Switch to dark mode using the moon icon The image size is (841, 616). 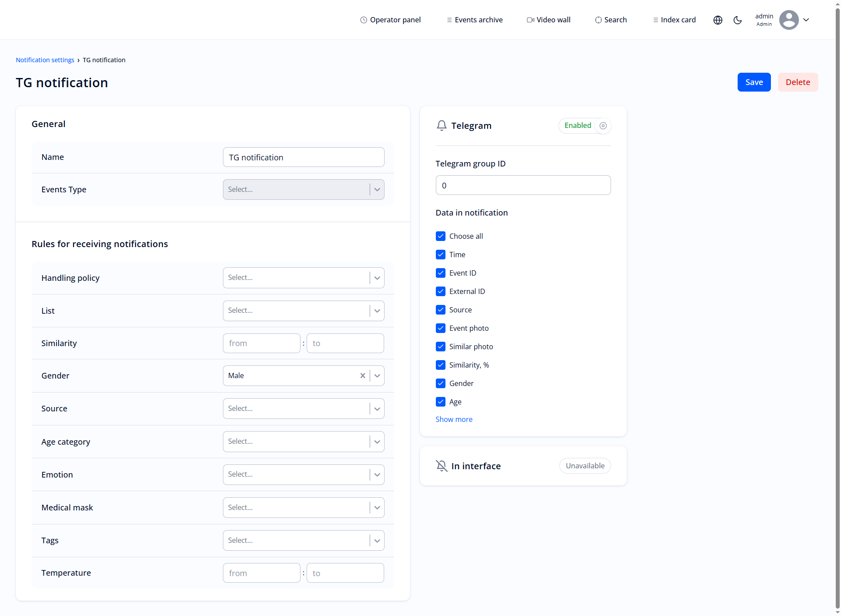coord(738,20)
